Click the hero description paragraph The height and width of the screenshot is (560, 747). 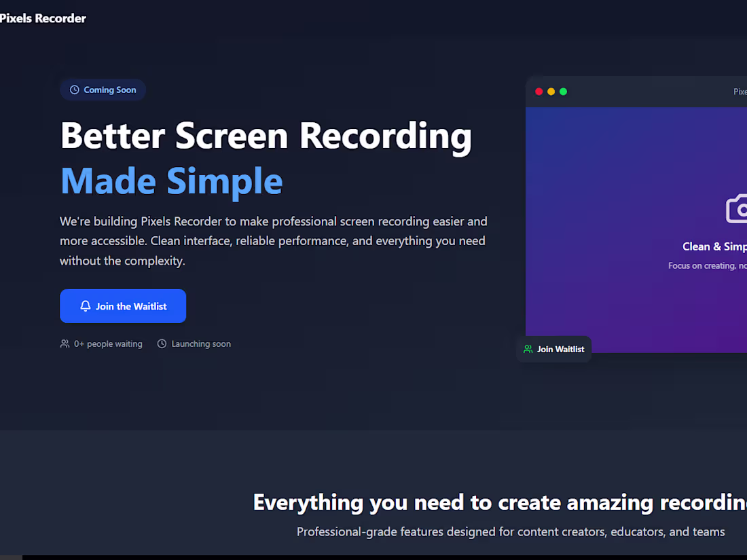273,240
